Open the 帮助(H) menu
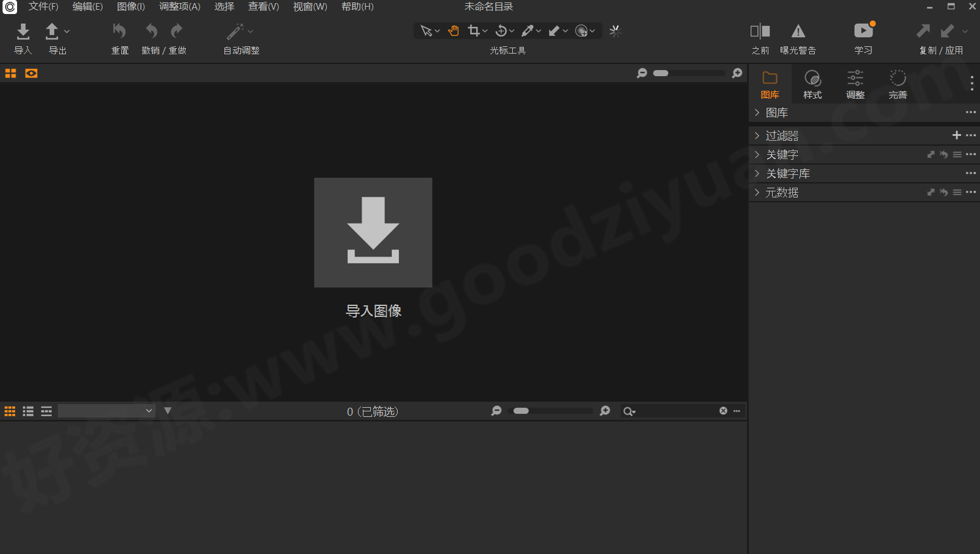980x554 pixels. click(x=357, y=7)
